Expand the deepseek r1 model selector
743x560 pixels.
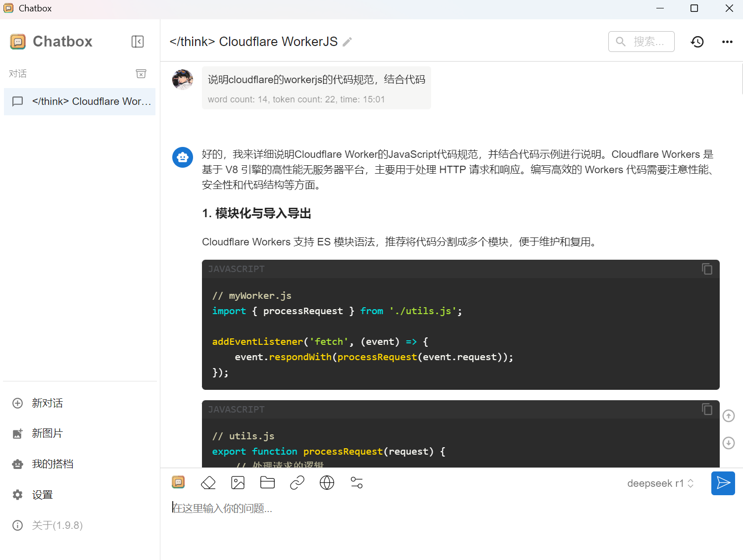coord(660,483)
